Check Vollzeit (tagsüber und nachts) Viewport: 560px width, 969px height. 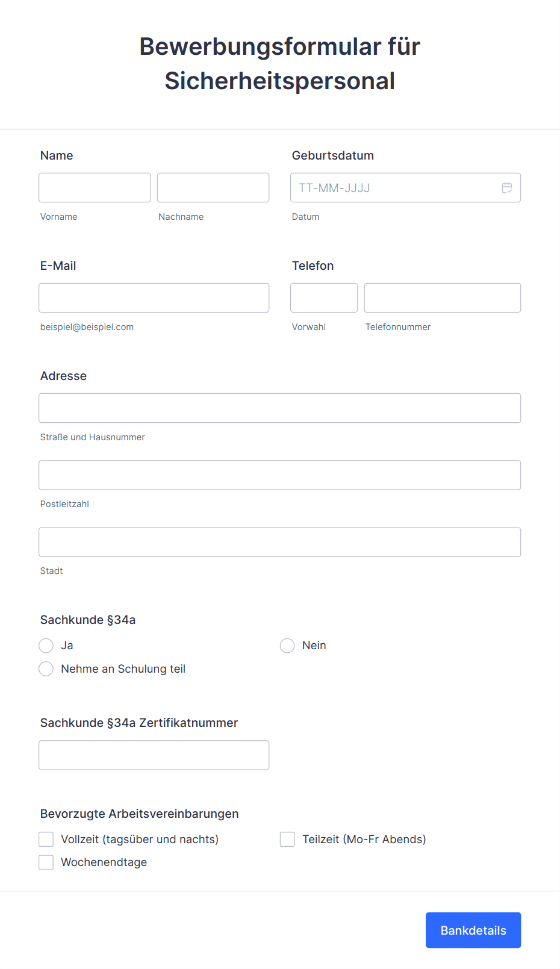click(x=46, y=840)
